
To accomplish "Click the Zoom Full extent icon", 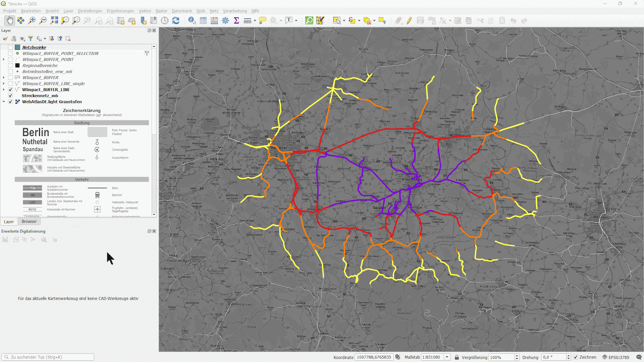I will tap(54, 20).
